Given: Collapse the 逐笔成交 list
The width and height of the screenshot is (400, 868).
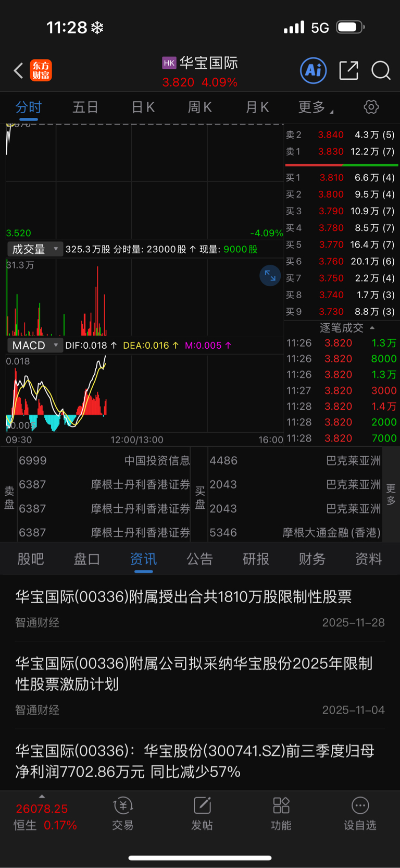Looking at the screenshot, I should pos(347,327).
